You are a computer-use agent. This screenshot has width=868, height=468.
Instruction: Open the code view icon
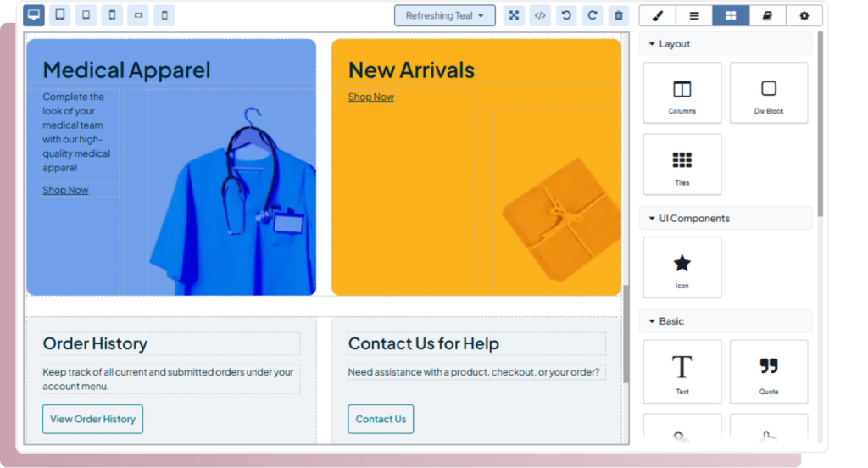click(540, 15)
